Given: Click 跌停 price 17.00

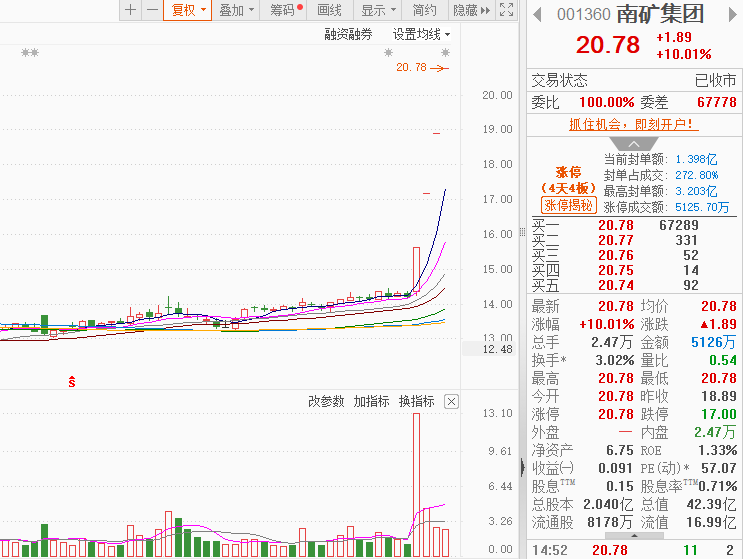Looking at the screenshot, I should pos(719,414).
